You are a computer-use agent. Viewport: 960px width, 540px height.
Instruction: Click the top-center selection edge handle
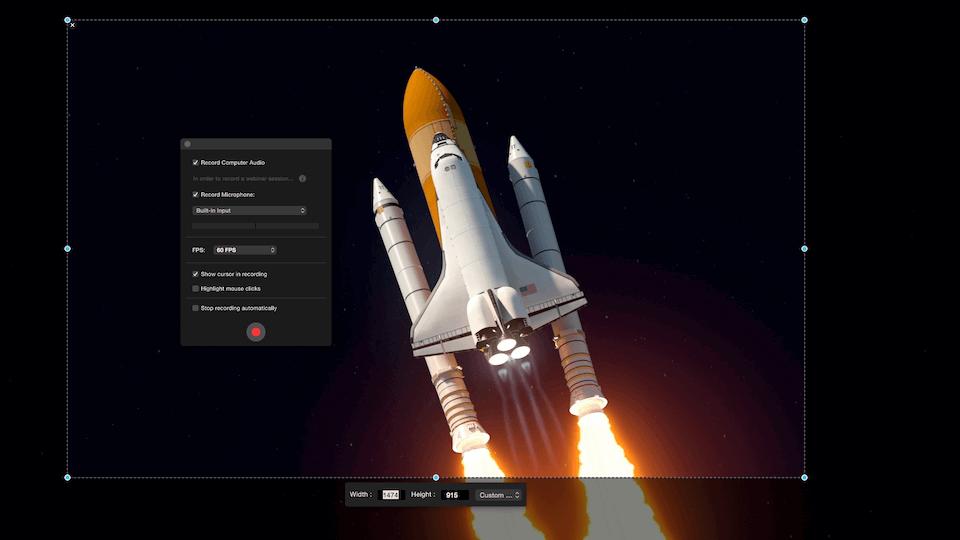coord(436,20)
